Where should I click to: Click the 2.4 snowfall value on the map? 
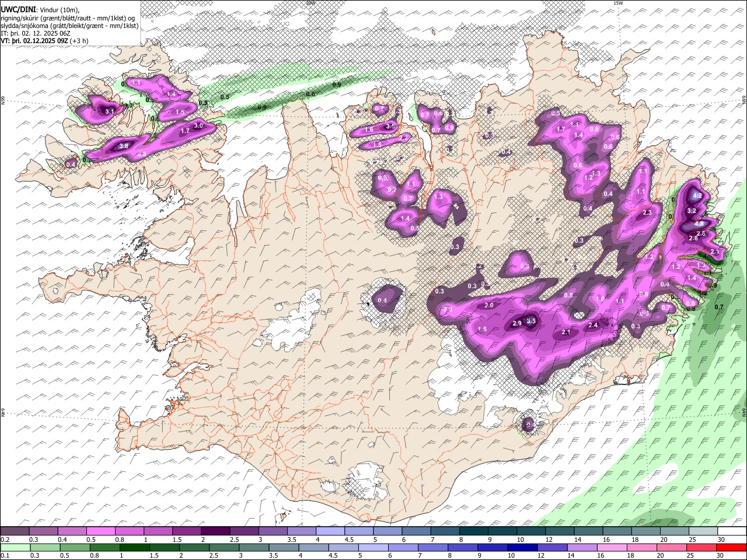(x=594, y=325)
